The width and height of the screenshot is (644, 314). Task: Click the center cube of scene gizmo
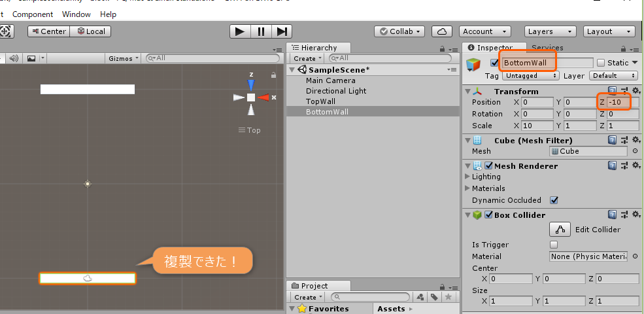click(x=251, y=97)
